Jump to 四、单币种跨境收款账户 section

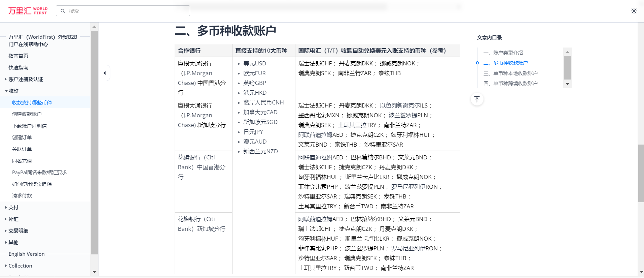(x=510, y=84)
